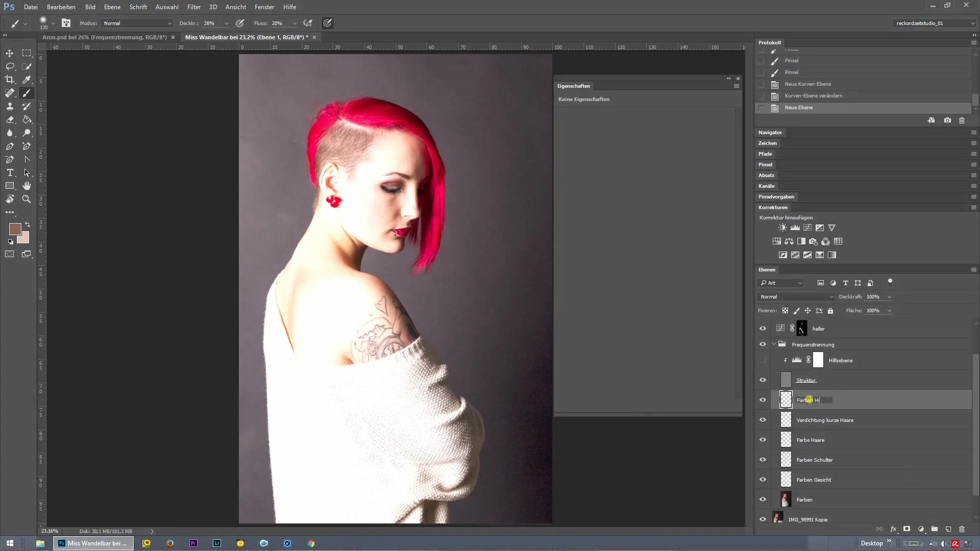This screenshot has height=551, width=980.
Task: Add Levels adjustment in Korrekturen panel
Action: 795,228
